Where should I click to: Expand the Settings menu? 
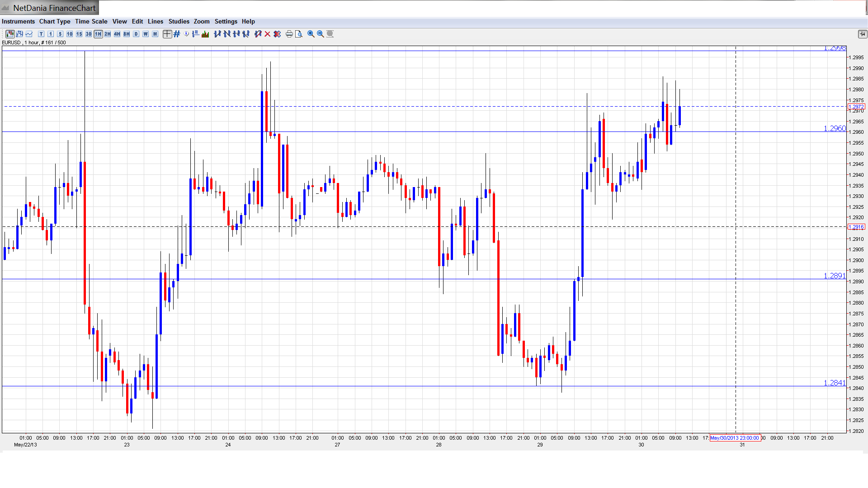coord(226,21)
